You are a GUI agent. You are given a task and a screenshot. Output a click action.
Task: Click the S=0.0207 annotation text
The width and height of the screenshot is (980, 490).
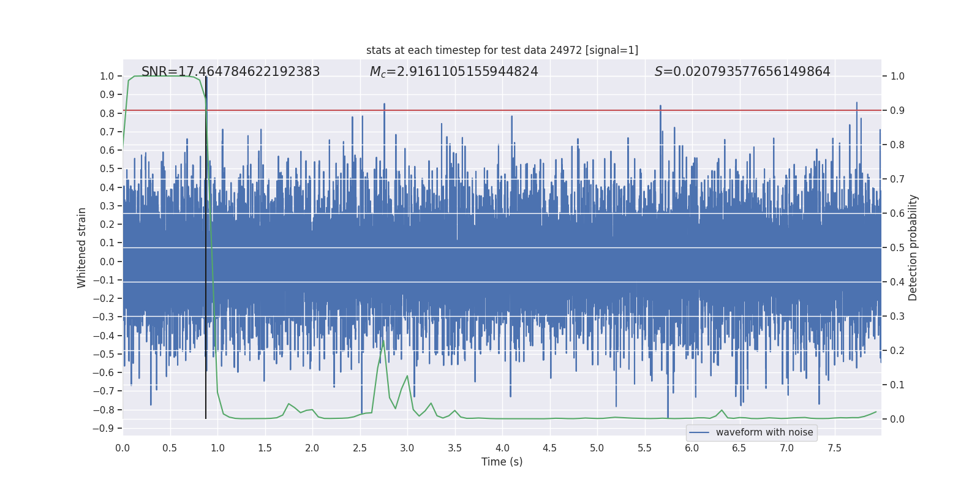742,72
